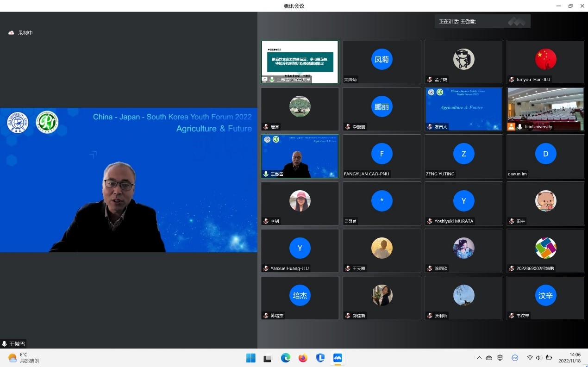Toggle the system volume speaker icon
The image size is (588, 367).
[538, 358]
